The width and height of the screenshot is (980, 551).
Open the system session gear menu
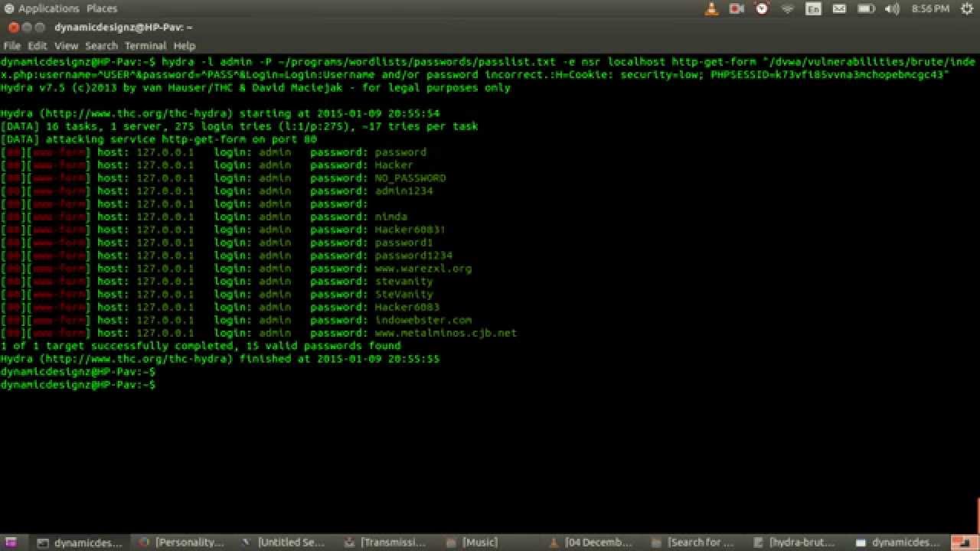[967, 8]
